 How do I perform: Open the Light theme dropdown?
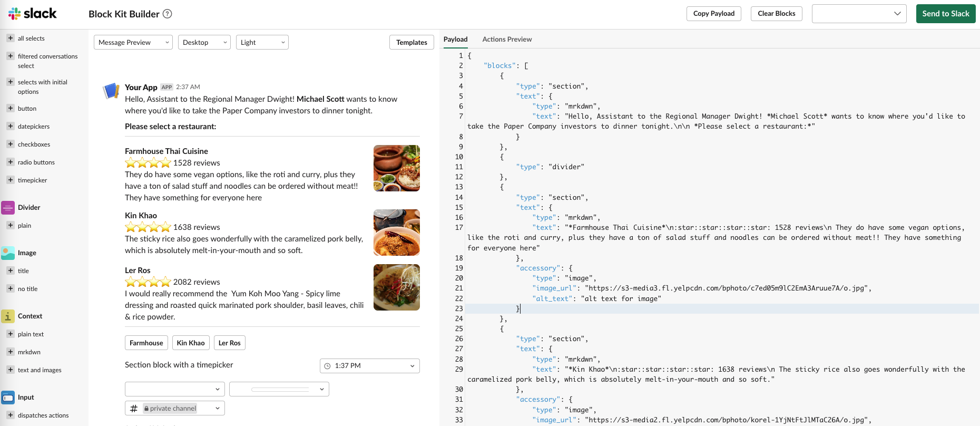(262, 42)
